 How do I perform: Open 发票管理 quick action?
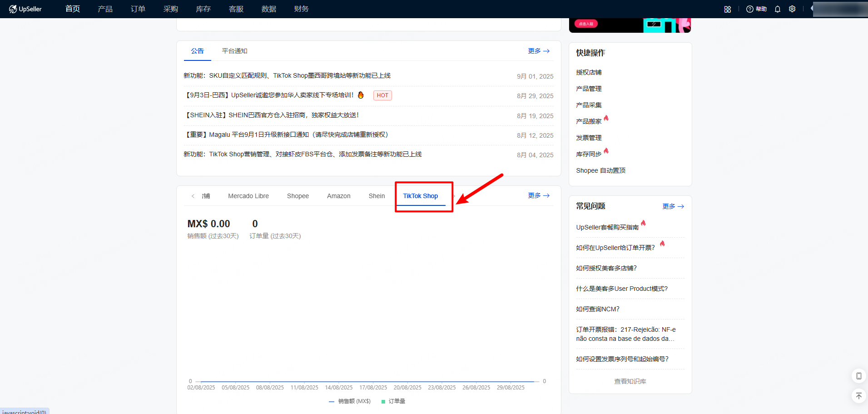click(589, 138)
